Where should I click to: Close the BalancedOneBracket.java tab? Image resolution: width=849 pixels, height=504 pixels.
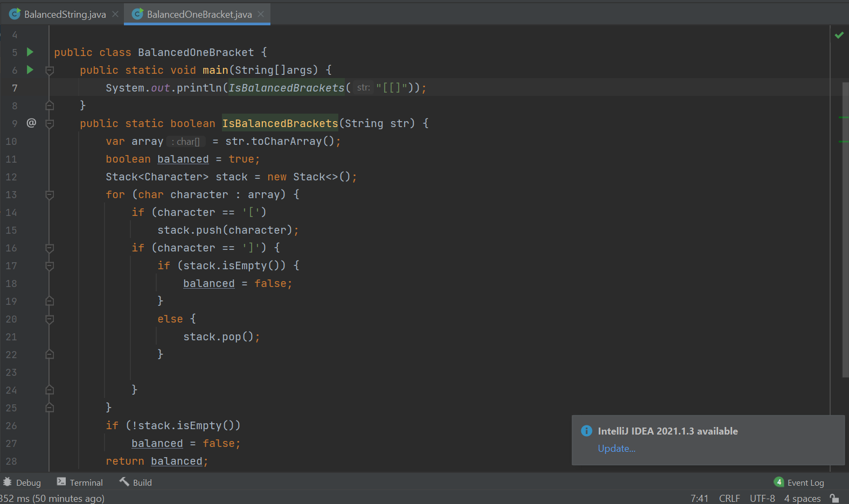coord(261,15)
